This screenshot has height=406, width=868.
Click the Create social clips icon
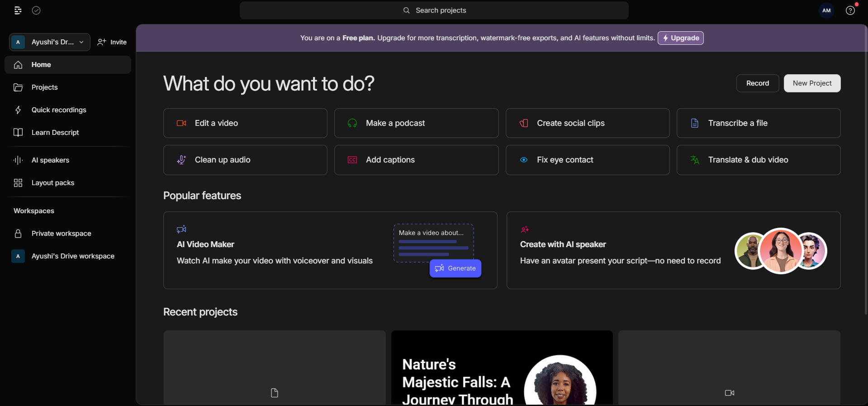(524, 123)
